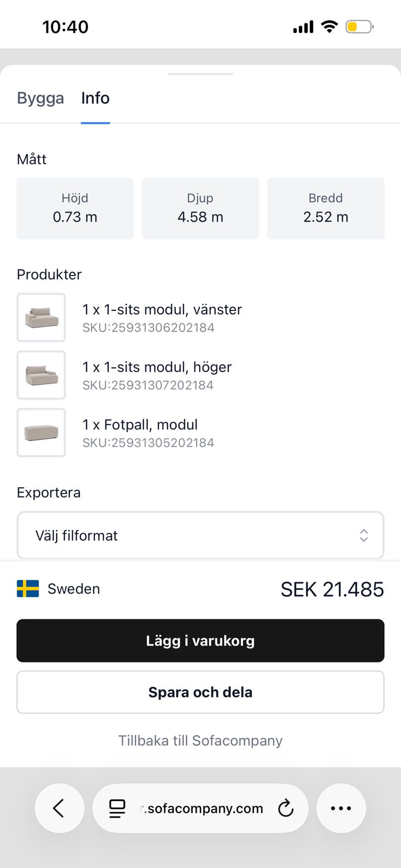Click the filformat dropdown chevron arrows
This screenshot has width=401, height=868.
364,535
